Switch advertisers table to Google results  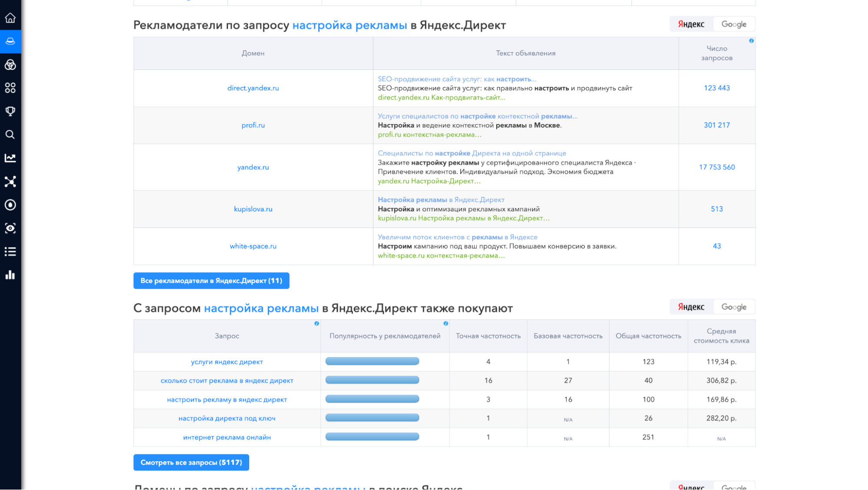pyautogui.click(x=734, y=24)
